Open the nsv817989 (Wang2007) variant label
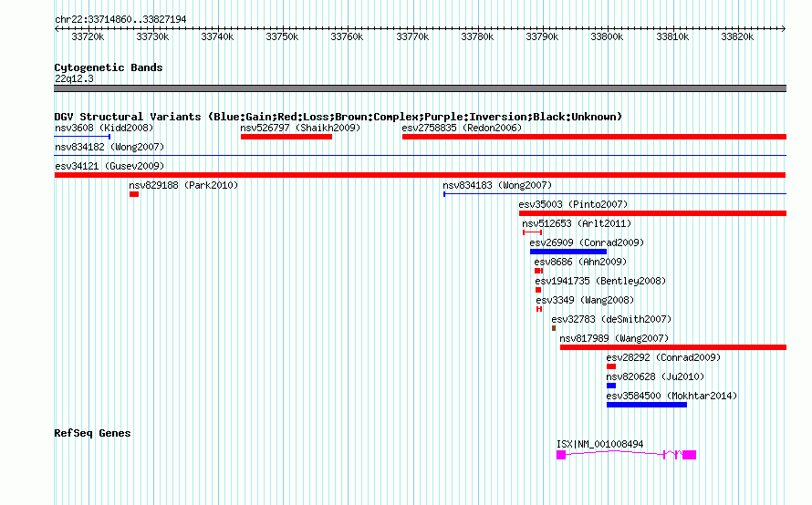 tap(614, 338)
